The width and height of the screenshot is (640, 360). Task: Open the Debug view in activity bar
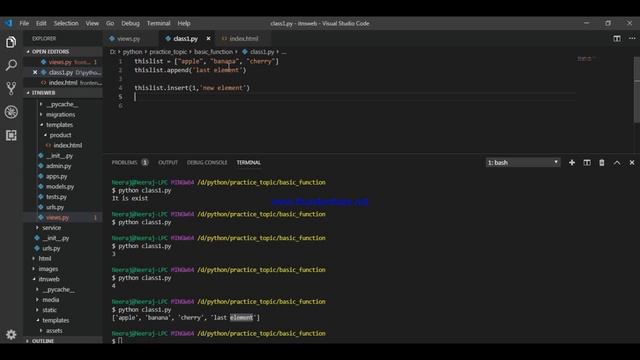tap(11, 112)
